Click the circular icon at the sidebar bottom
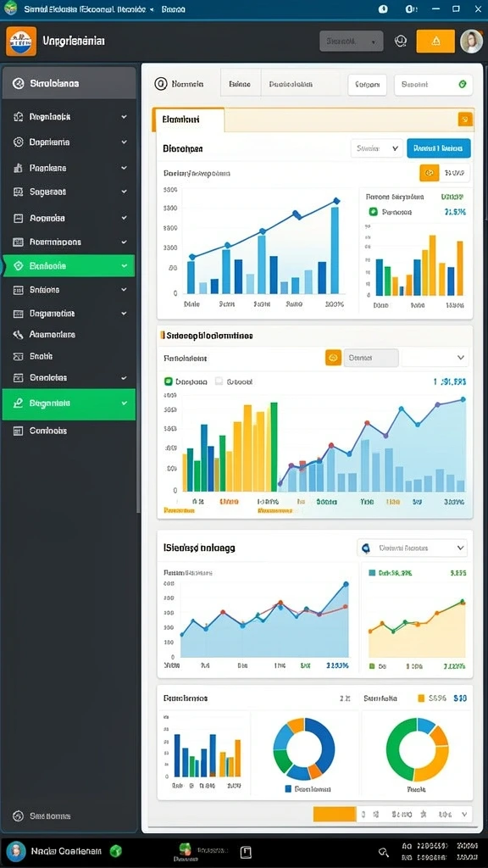The height and width of the screenshot is (868, 488). pyautogui.click(x=19, y=816)
